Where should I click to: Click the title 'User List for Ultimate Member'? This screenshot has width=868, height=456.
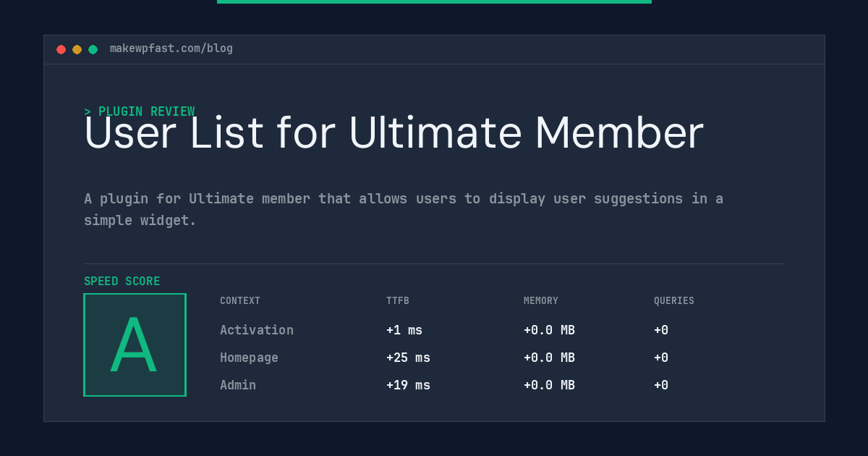(x=393, y=133)
